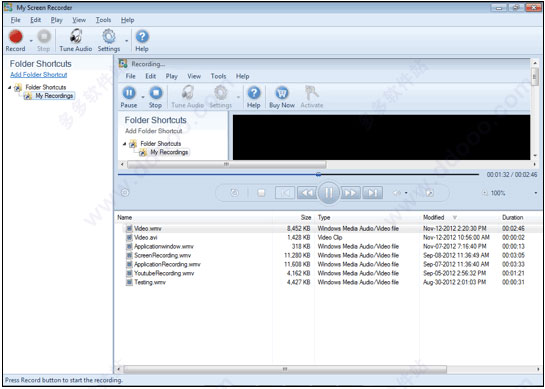Click the playback seek bar position knob
This screenshot has height=389, width=545.
point(318,175)
